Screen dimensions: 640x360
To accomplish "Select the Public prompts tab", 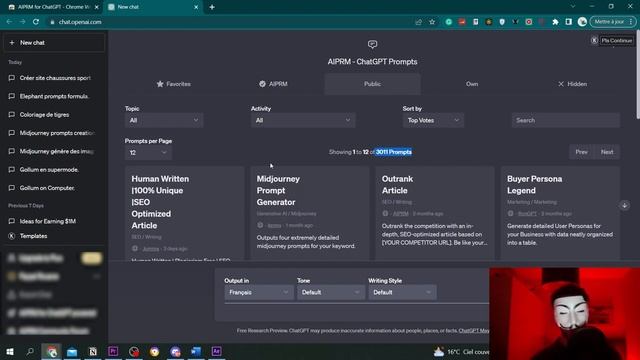I will [x=372, y=84].
